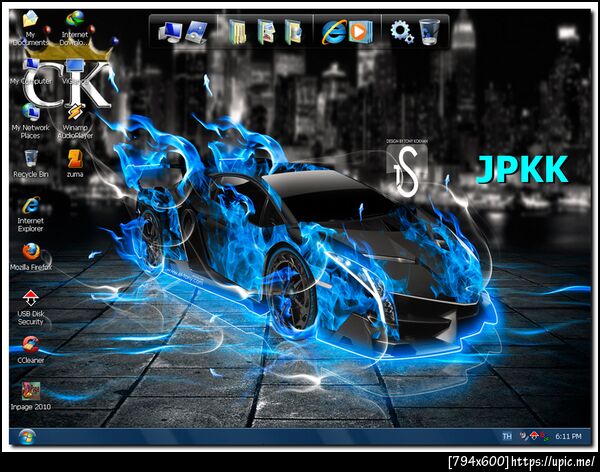Open the recycle bin in top dock

[x=430, y=32]
